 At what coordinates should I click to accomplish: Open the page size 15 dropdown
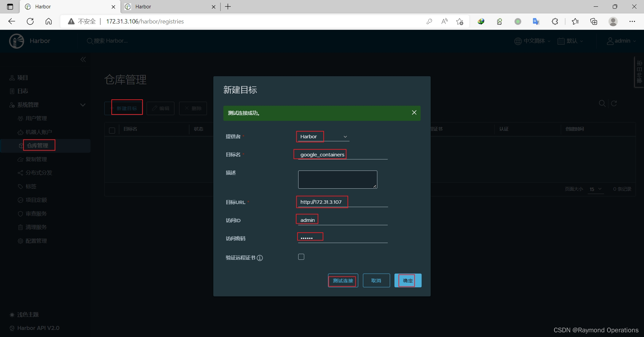tap(596, 189)
